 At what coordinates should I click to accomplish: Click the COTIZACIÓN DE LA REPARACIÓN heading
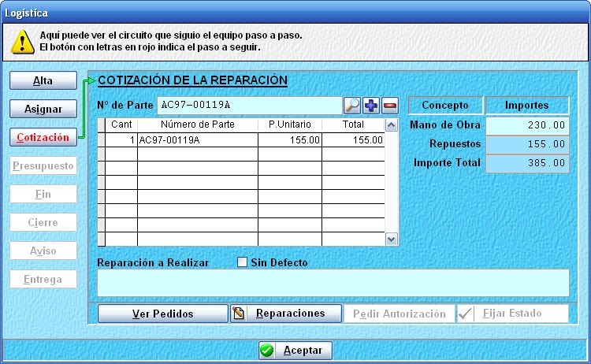click(x=192, y=80)
